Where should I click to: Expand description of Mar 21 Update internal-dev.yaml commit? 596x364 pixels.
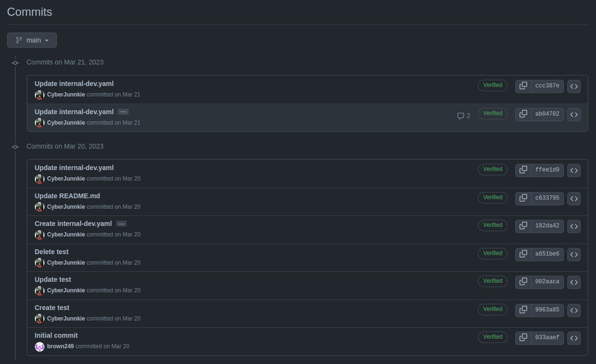pos(123,112)
